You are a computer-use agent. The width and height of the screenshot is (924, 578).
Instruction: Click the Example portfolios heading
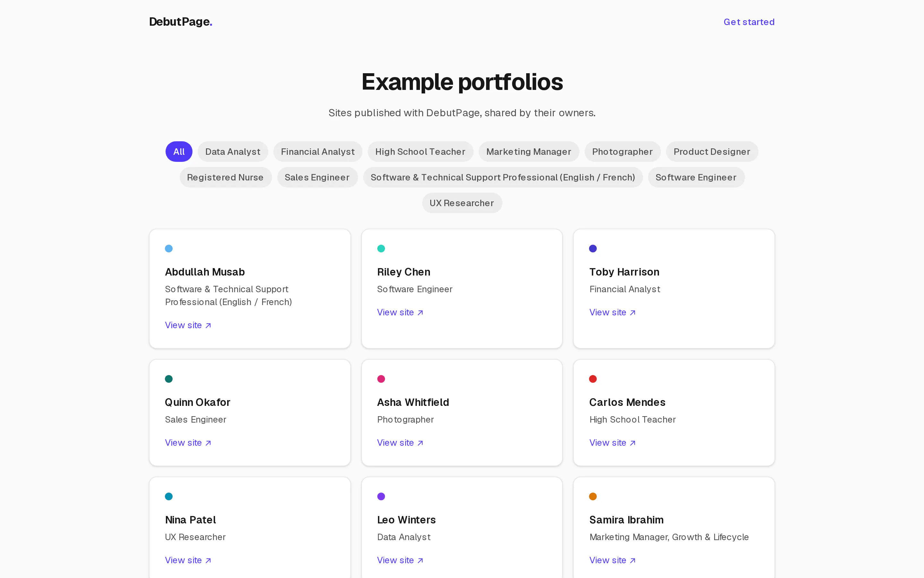pos(462,82)
